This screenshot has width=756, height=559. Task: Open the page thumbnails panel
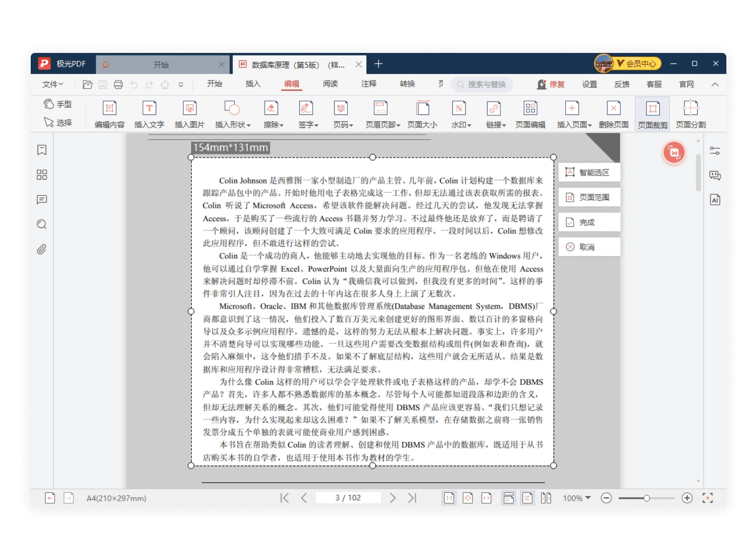click(42, 175)
